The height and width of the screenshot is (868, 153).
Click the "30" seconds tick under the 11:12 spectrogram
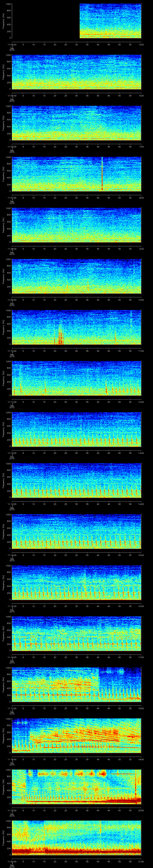coord(76,453)
